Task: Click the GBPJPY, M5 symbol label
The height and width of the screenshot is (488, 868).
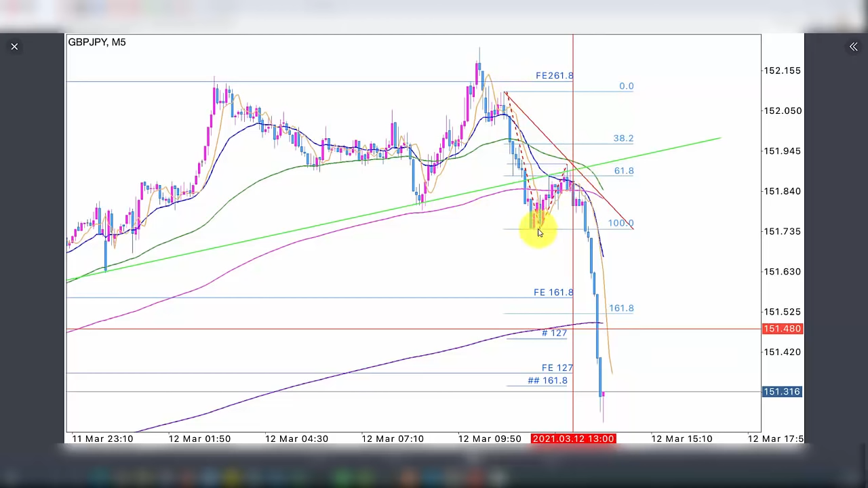Action: [x=97, y=42]
